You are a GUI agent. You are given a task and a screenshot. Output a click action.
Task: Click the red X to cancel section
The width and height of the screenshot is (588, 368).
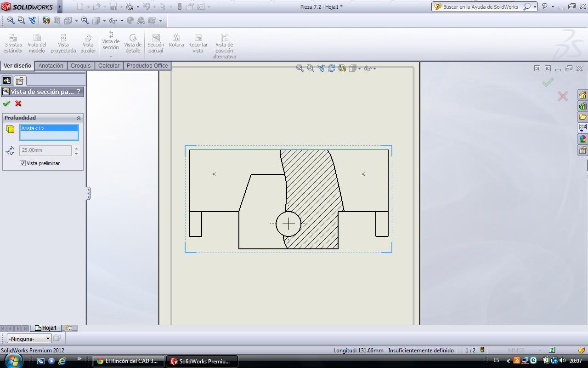click(18, 103)
